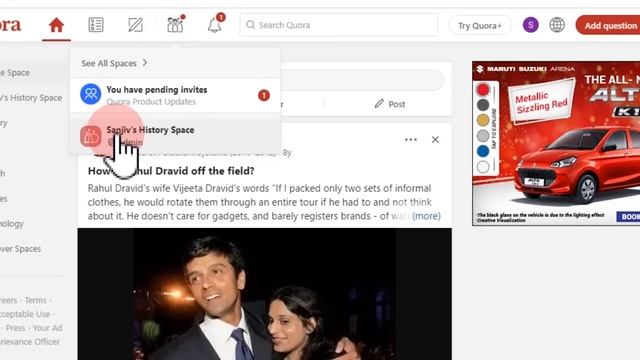Open the three-dot options on the post
This screenshot has height=360, width=640.
(x=411, y=140)
